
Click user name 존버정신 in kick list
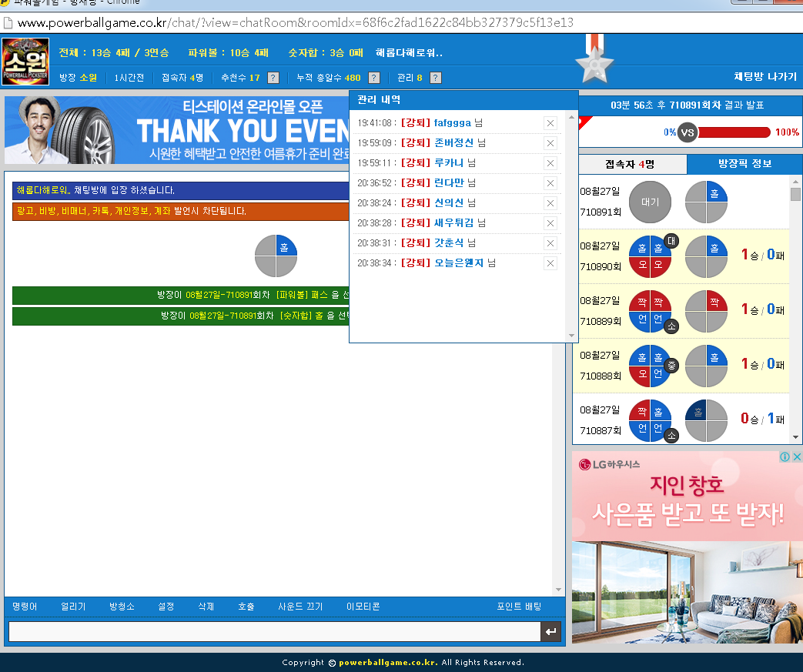point(453,143)
